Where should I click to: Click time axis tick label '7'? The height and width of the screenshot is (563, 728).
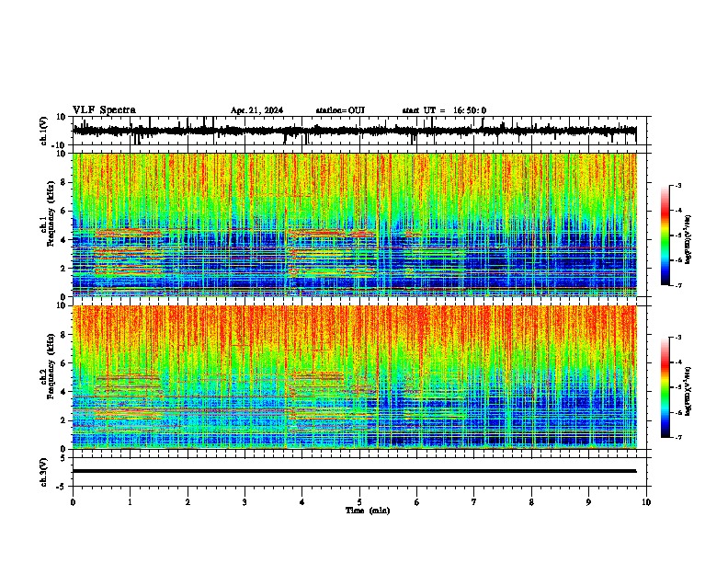(x=474, y=502)
